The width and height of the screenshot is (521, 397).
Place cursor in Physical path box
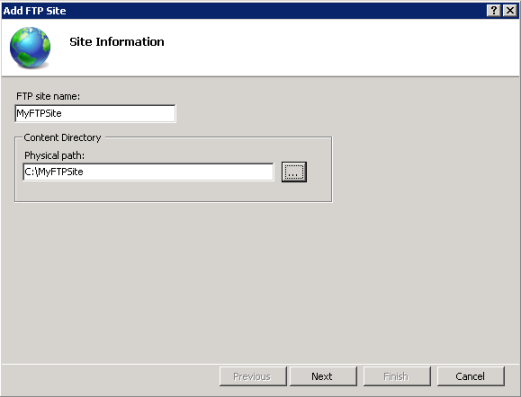(x=148, y=172)
